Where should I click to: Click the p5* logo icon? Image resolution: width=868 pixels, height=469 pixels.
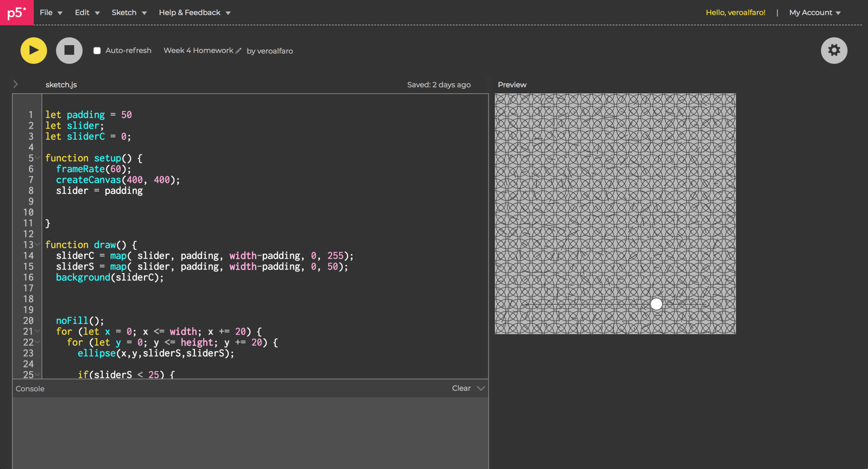click(x=17, y=12)
